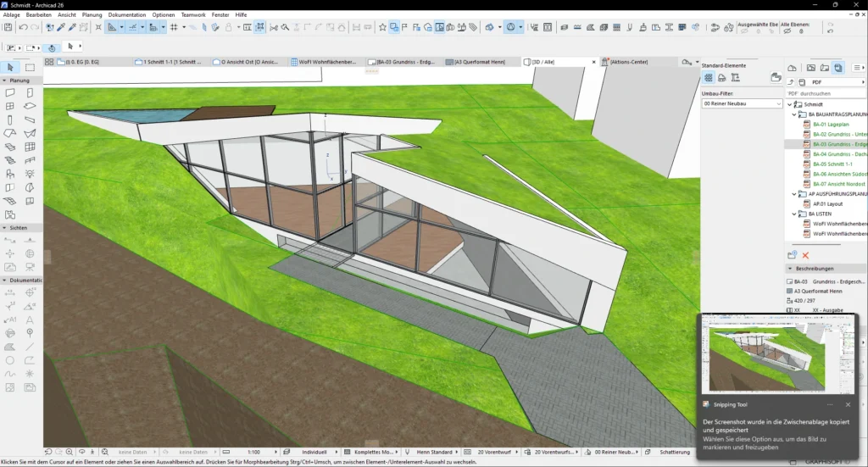The image size is (868, 467).
Task: Select BA-01 Lageplan in navigator tree
Action: [831, 125]
